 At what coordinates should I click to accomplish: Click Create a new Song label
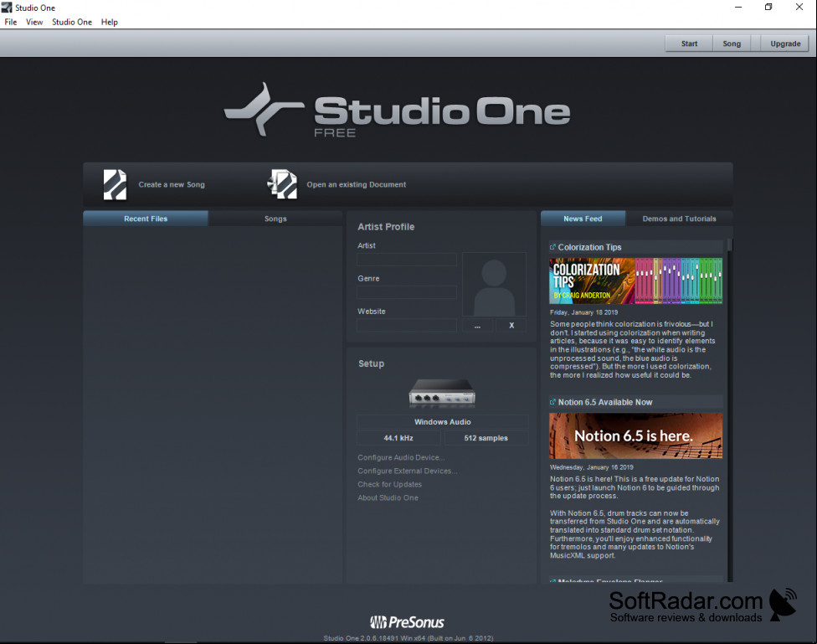tap(172, 184)
